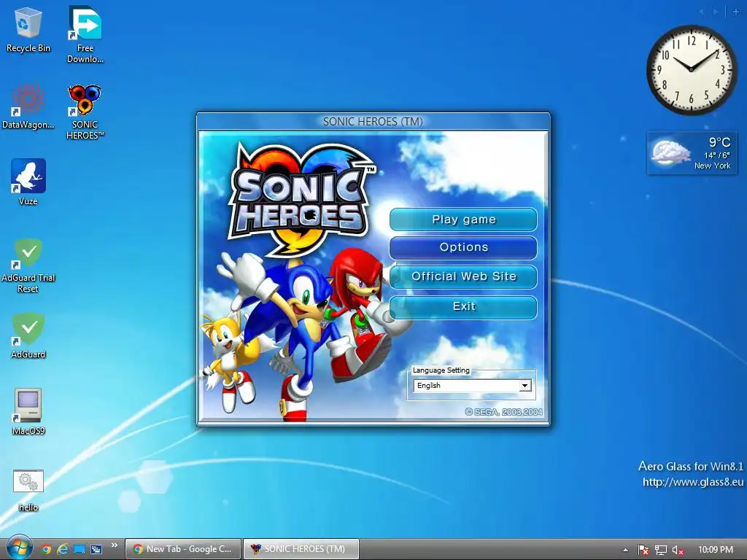Click Play game in the Sonic Heroes launcher
The image size is (747, 560).
[463, 219]
